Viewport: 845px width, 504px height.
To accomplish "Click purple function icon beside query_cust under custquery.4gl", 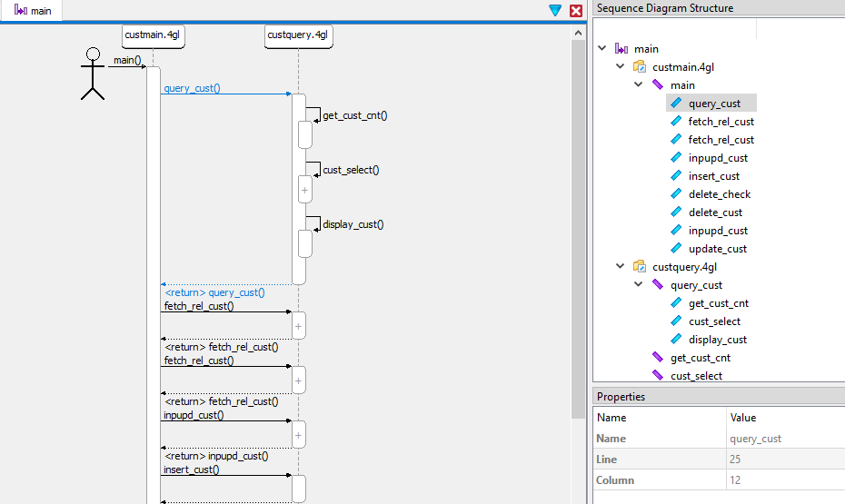I will pyautogui.click(x=658, y=284).
